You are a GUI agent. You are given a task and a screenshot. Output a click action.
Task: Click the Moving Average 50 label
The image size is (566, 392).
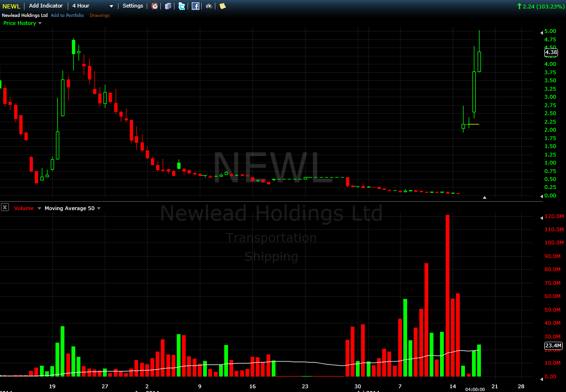point(70,208)
